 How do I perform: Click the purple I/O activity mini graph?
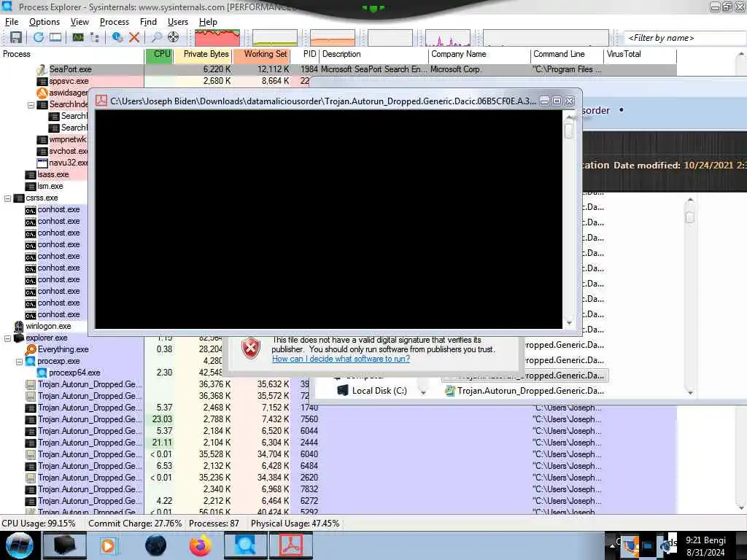coord(448,38)
